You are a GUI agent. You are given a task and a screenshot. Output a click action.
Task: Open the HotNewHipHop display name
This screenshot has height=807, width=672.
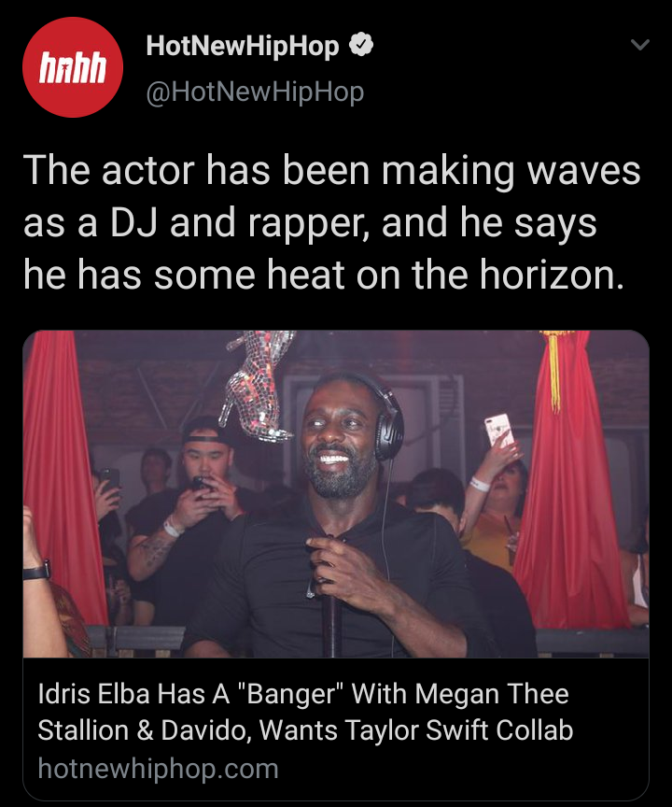coord(243,46)
